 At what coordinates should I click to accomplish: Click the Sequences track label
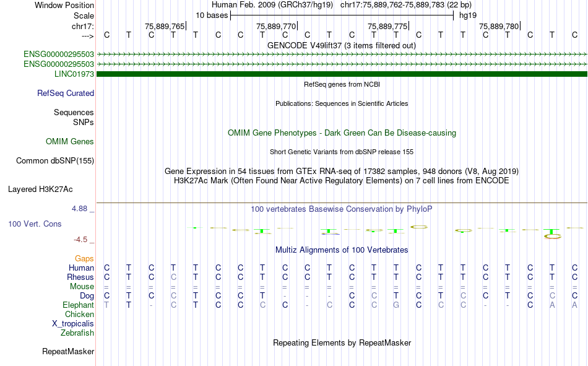click(x=74, y=112)
